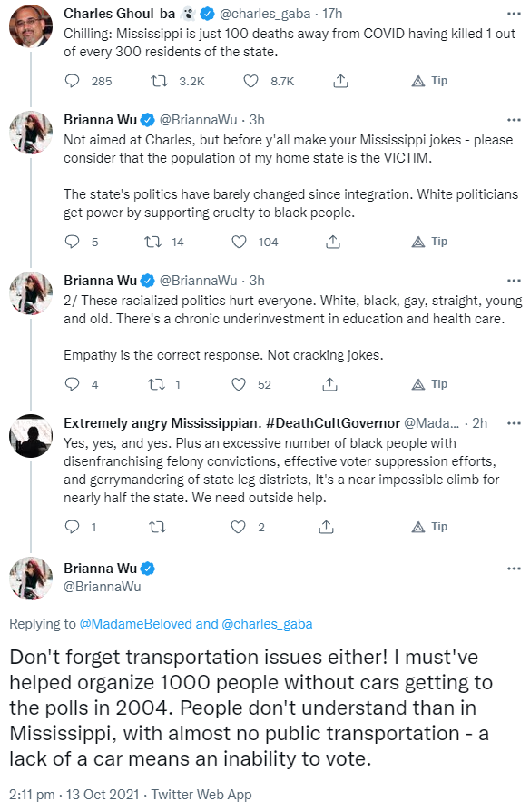The height and width of the screenshot is (812, 530).
Task: Reply to Charles Ghoul-ba's tweet
Action: (x=72, y=81)
